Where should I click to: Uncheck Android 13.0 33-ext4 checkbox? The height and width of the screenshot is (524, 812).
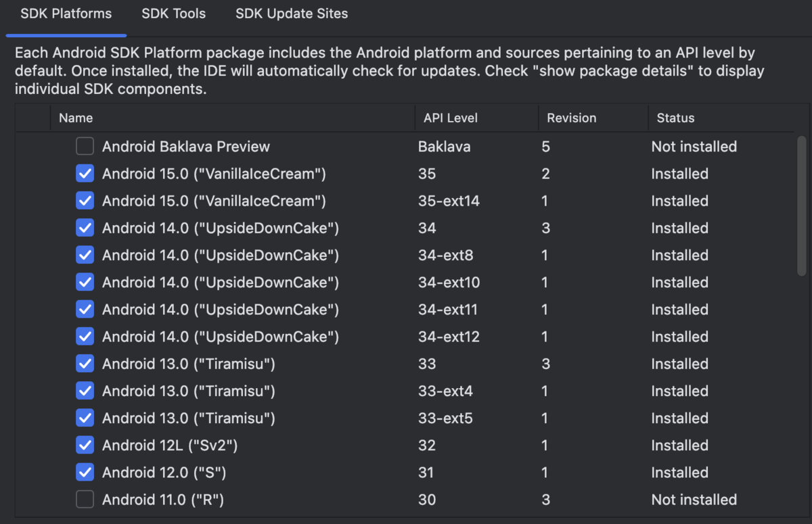tap(85, 391)
